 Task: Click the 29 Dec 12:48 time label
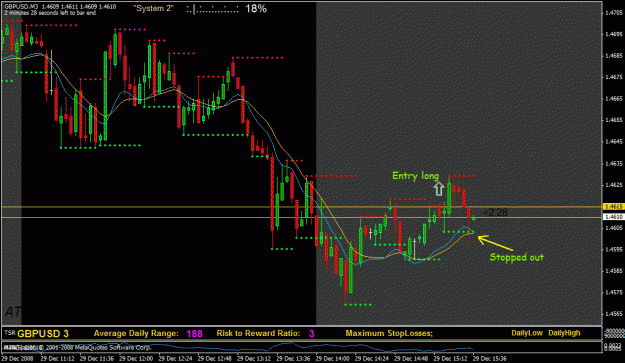(x=215, y=359)
